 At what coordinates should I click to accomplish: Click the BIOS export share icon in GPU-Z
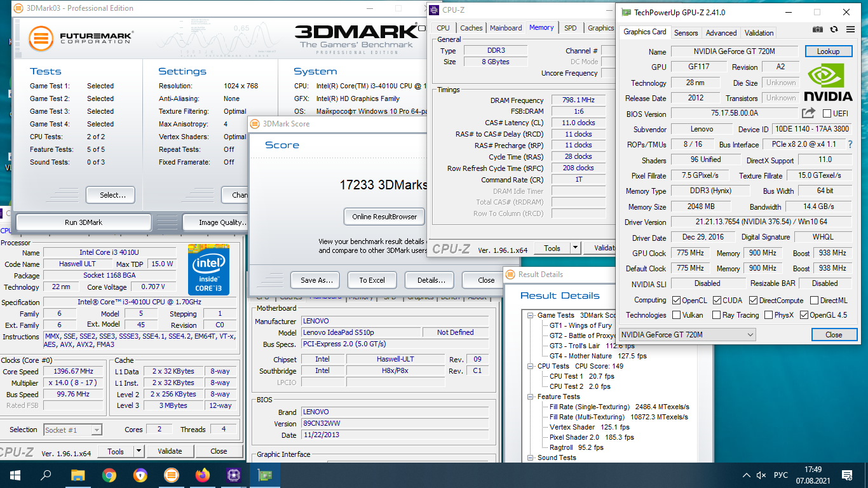point(808,113)
